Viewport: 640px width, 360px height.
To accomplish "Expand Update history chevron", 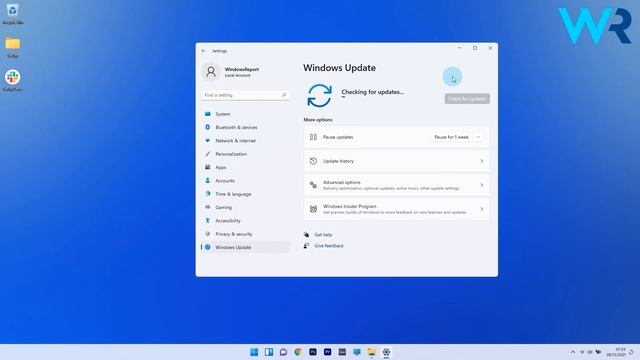I will coord(482,161).
